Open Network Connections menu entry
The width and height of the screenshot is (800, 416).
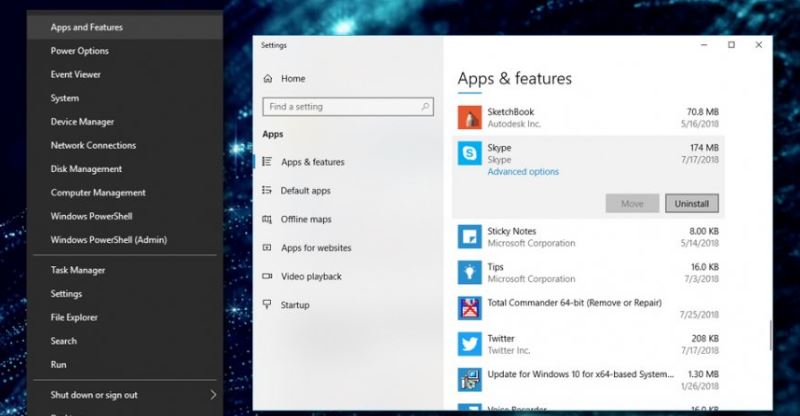tap(125, 145)
